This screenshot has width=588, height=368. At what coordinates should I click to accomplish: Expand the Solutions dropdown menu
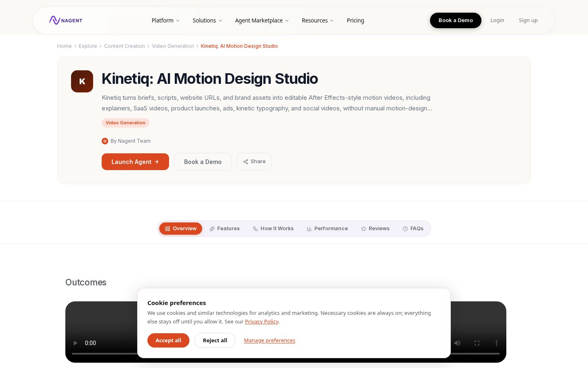(207, 20)
